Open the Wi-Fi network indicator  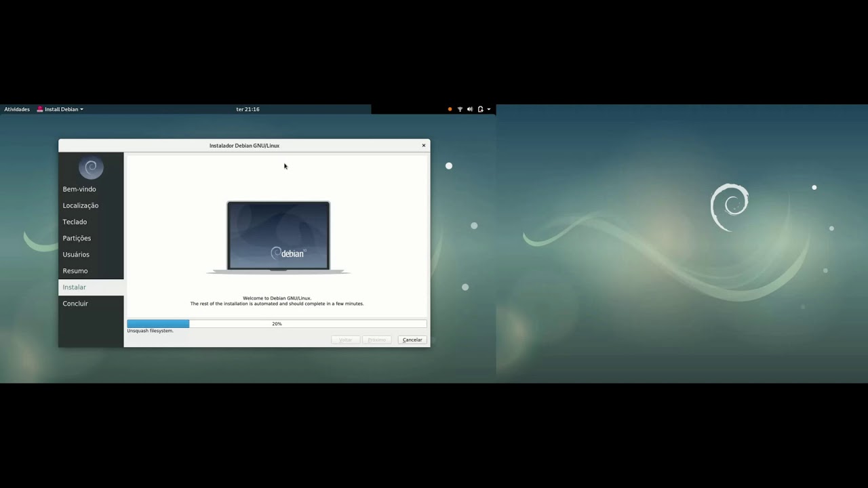(460, 109)
